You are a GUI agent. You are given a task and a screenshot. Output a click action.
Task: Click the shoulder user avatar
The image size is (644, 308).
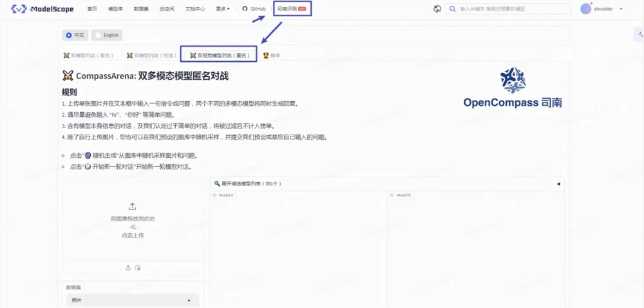585,9
